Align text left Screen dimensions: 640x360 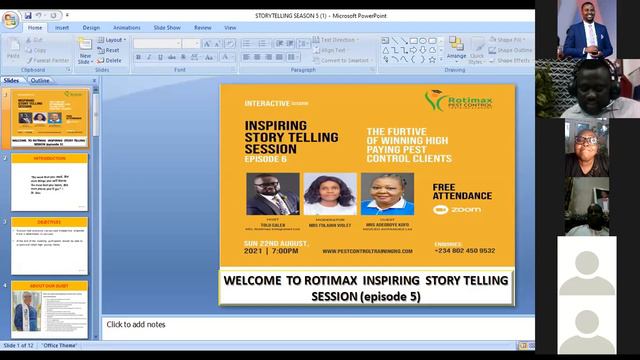(246, 57)
